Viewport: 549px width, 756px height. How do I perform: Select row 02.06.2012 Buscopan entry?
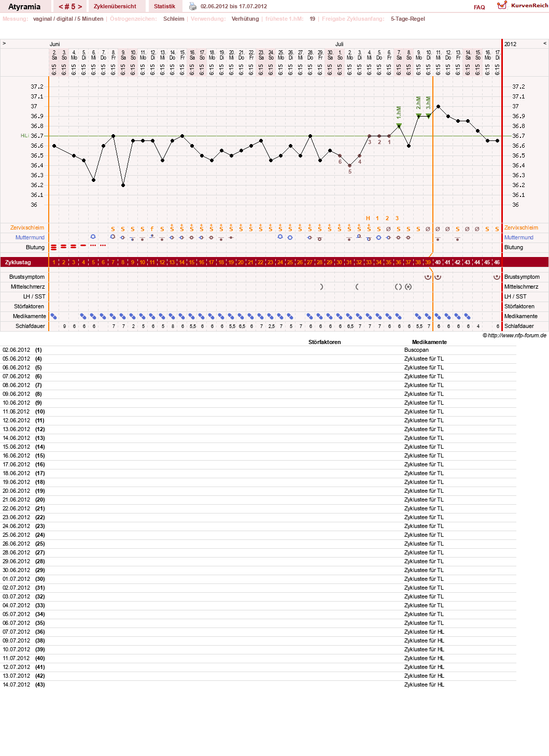click(x=258, y=350)
